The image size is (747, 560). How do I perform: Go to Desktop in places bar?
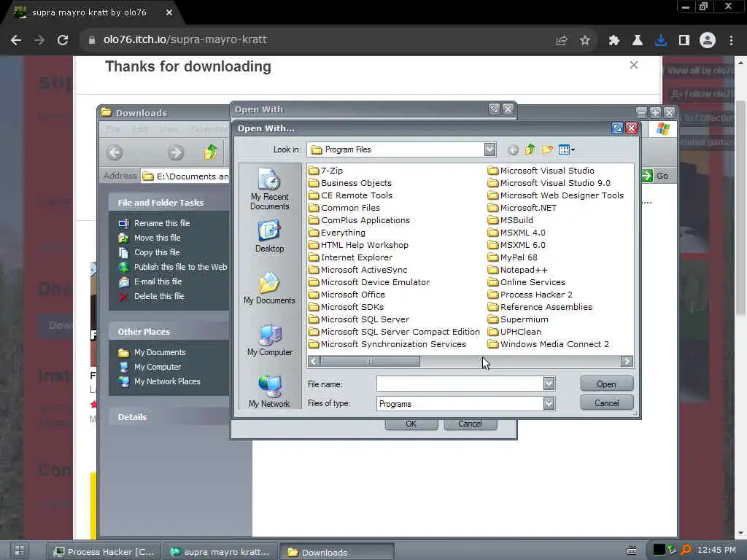(x=270, y=236)
